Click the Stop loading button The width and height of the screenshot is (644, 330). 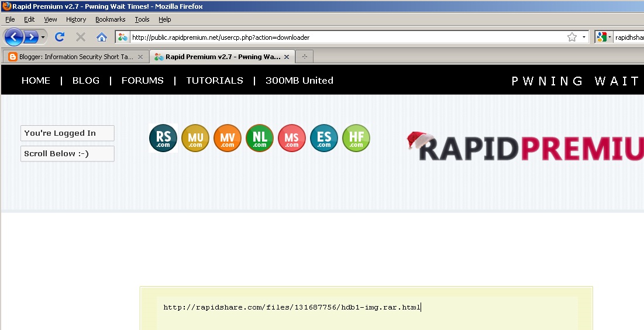(81, 37)
